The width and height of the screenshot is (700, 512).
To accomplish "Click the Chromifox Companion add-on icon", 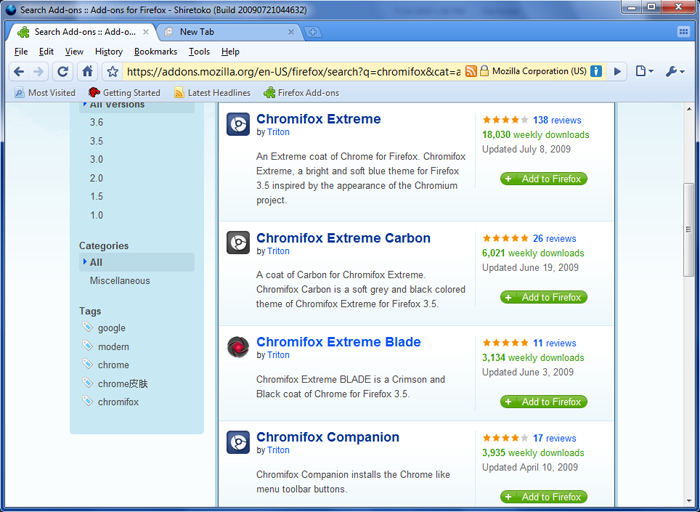I will (x=238, y=442).
